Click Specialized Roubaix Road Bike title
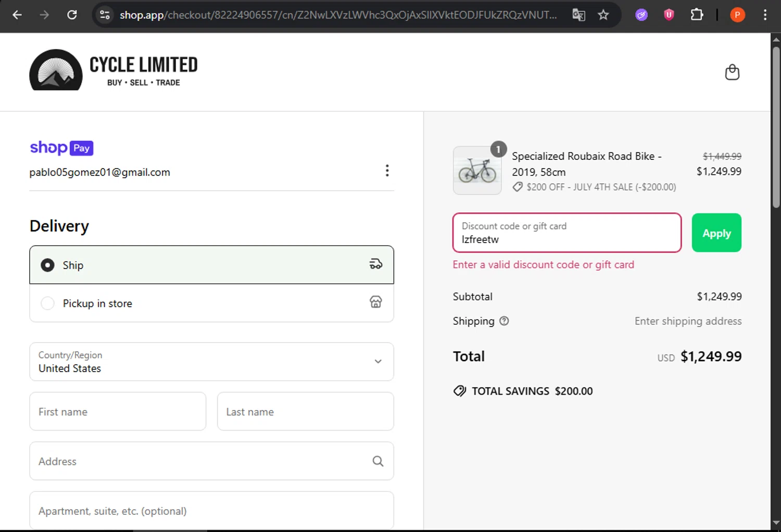The height and width of the screenshot is (532, 781). coord(587,164)
